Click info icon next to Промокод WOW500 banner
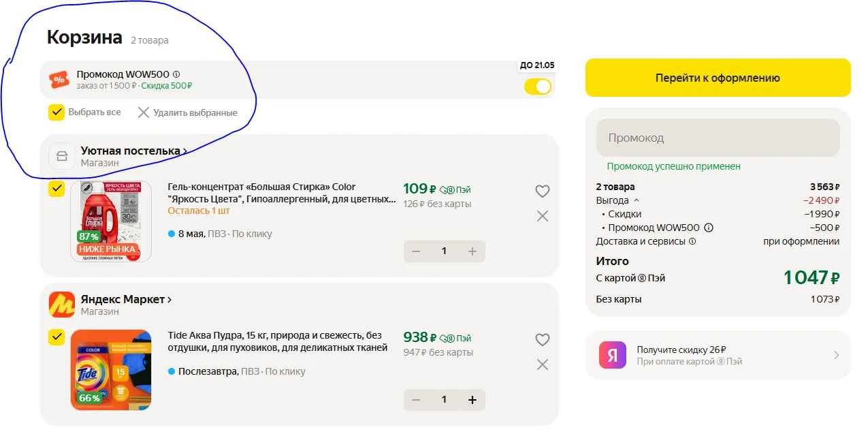The width and height of the screenshot is (868, 434). [x=176, y=74]
